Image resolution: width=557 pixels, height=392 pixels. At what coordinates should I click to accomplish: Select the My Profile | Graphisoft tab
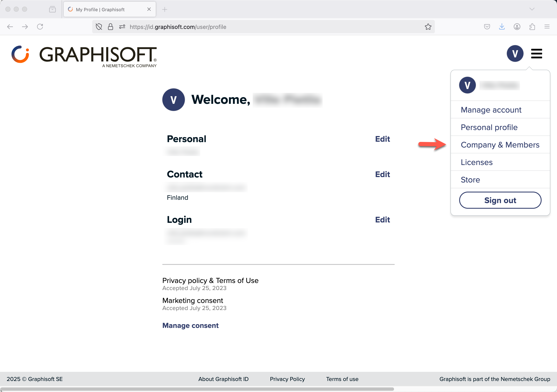coord(110,9)
